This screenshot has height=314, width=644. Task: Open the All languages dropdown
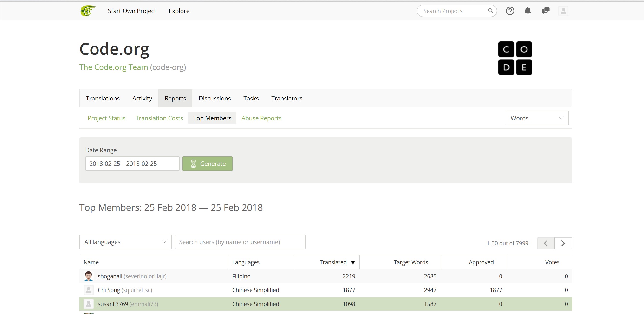pos(125,242)
